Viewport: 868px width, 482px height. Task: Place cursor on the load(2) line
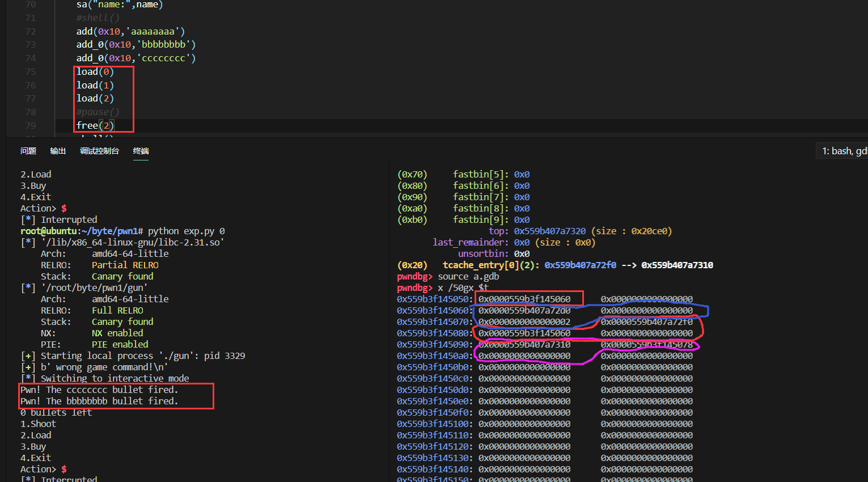click(95, 98)
